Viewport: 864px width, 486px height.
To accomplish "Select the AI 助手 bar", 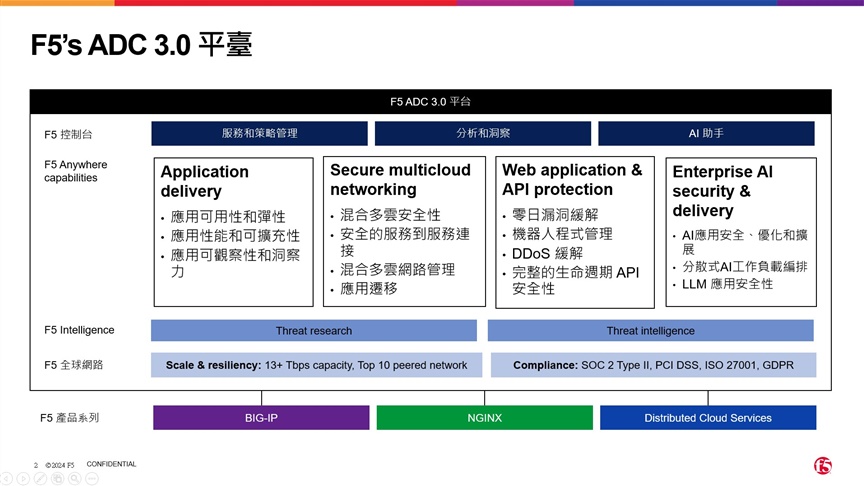I will click(x=706, y=133).
